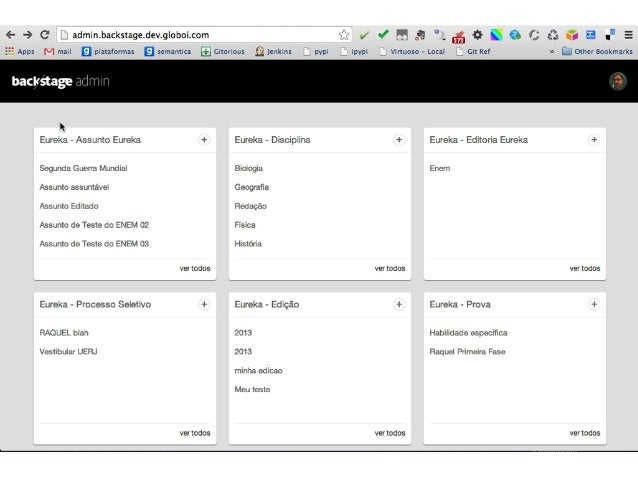This screenshot has height=479, width=638.
Task: Click the gear extension icon
Action: [x=477, y=35]
